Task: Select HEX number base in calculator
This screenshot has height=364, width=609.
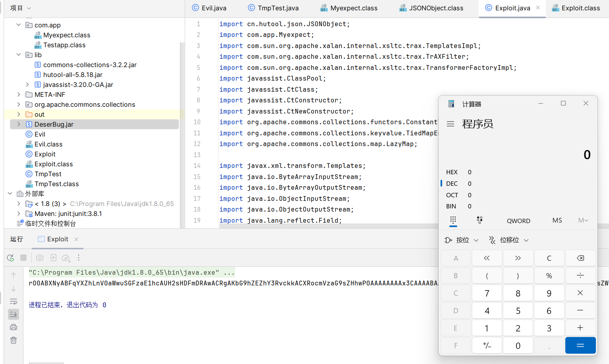Action: 518,172
